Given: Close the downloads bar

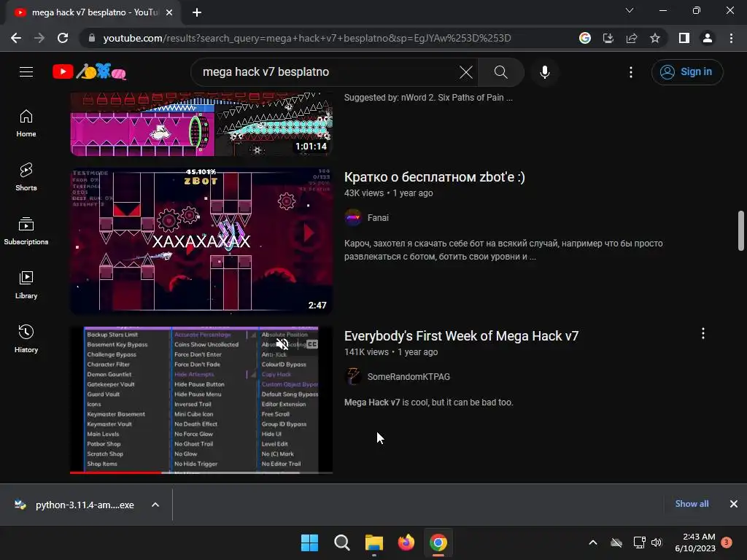Looking at the screenshot, I should tap(734, 504).
